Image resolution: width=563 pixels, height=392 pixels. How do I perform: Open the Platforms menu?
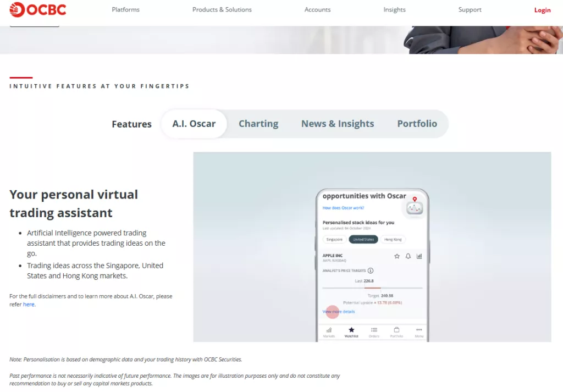point(126,10)
